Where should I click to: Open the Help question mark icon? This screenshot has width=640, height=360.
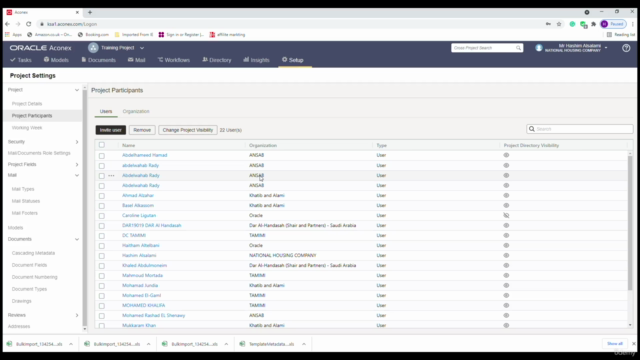[626, 48]
